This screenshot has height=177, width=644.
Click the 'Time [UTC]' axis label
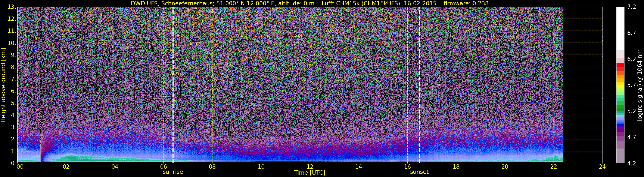(309, 172)
